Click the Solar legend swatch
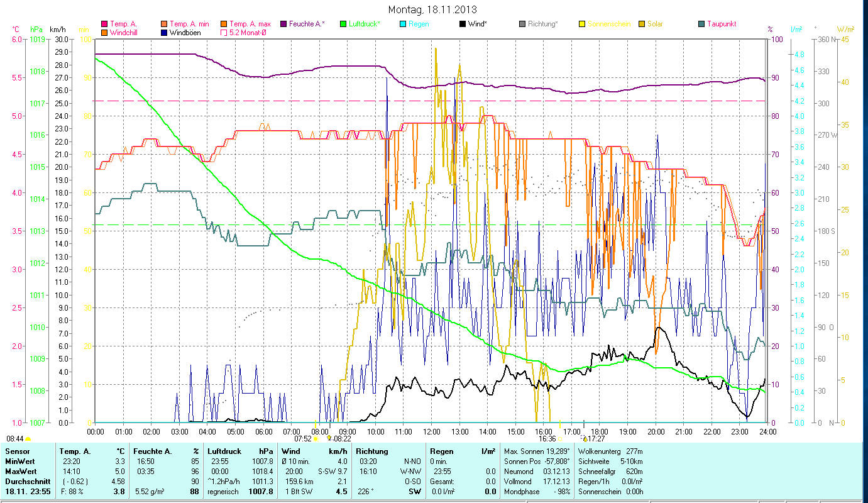Image resolution: width=868 pixels, height=503 pixels. coord(641,24)
